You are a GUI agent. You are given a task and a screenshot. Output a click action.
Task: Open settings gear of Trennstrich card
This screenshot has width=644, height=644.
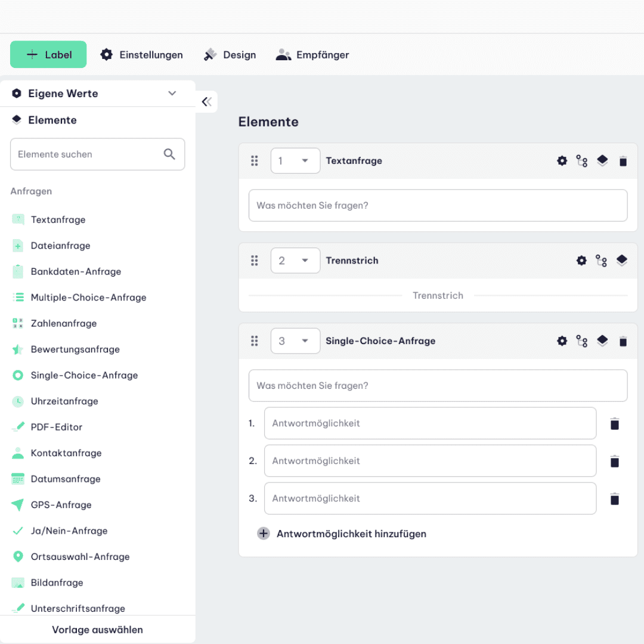[581, 261]
